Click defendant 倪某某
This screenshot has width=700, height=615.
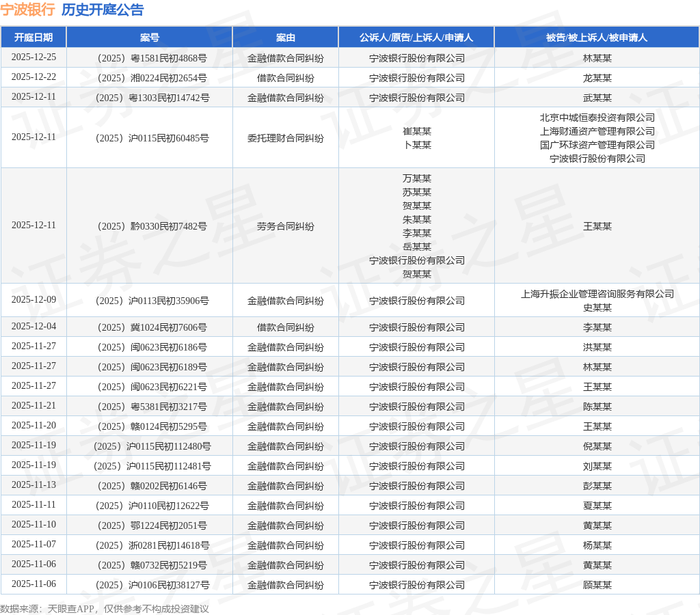coord(597,446)
